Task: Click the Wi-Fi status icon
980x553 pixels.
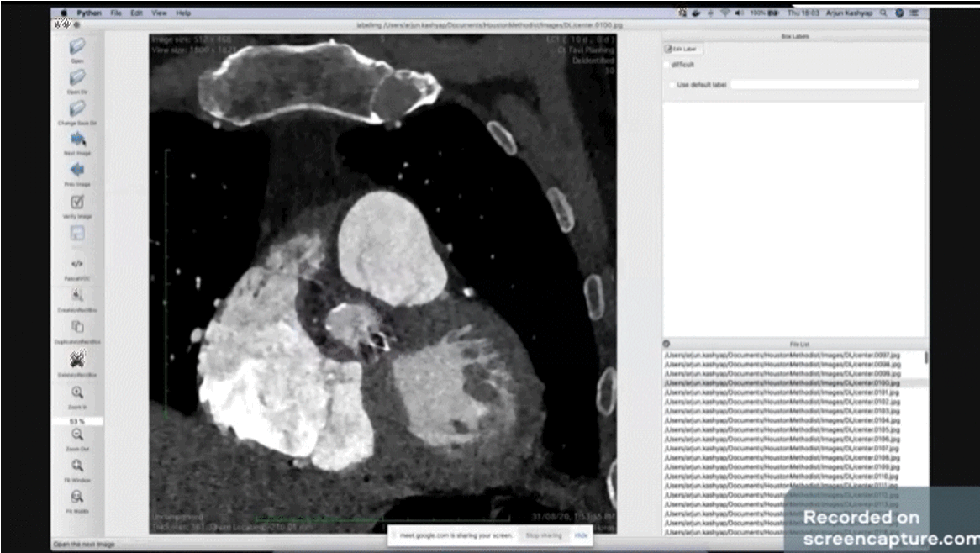Action: click(x=725, y=13)
